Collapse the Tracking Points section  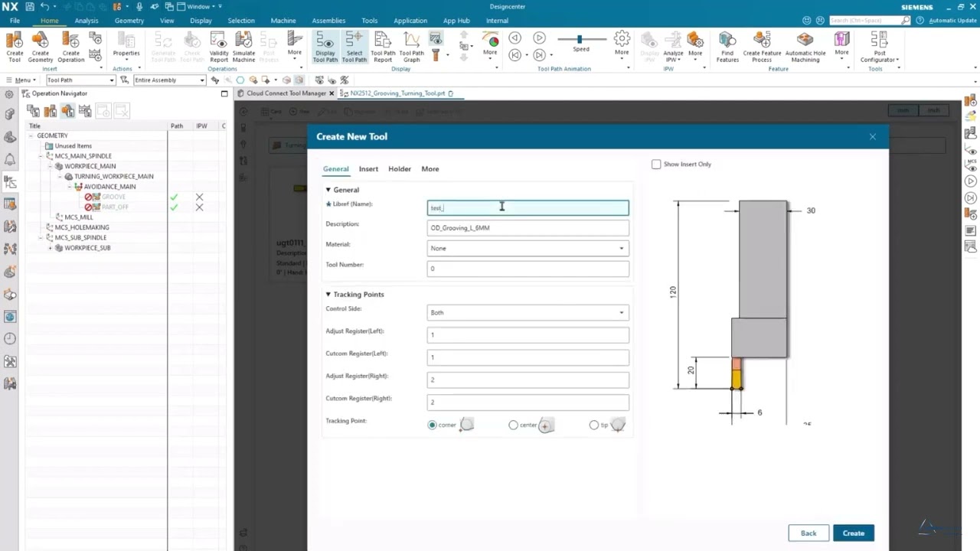click(x=328, y=295)
